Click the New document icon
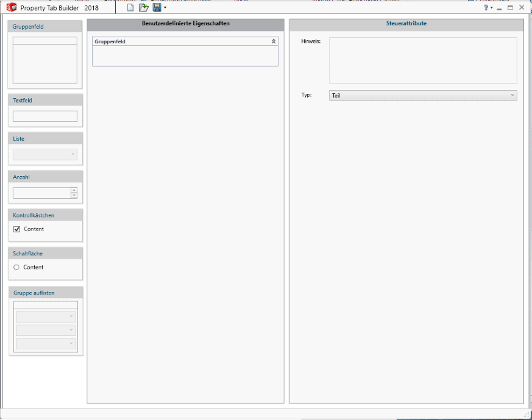This screenshot has height=420, width=532. (x=131, y=8)
